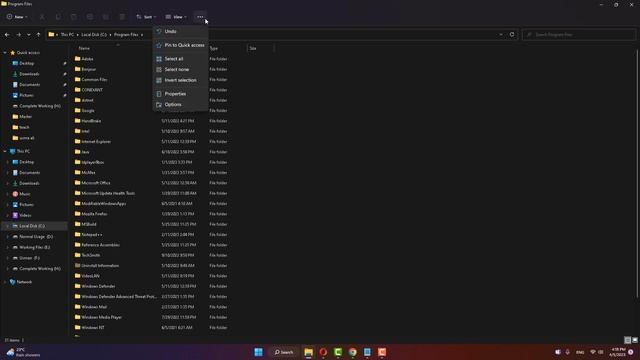Open the View dropdown
640x360 pixels.
click(x=176, y=17)
